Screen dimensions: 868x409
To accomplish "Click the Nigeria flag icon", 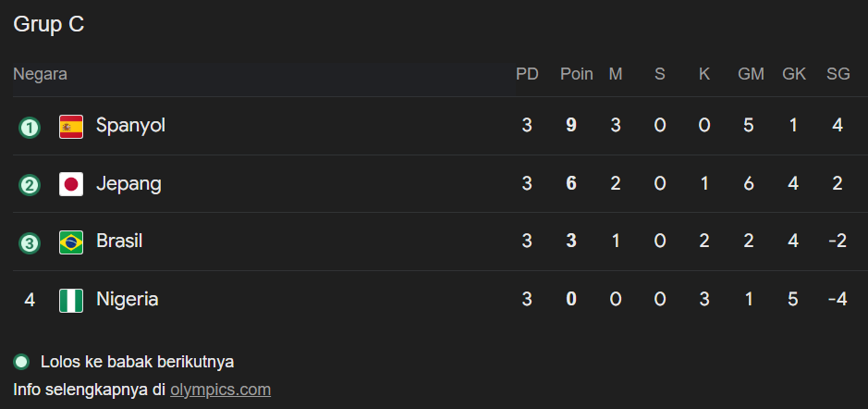I will (x=71, y=300).
